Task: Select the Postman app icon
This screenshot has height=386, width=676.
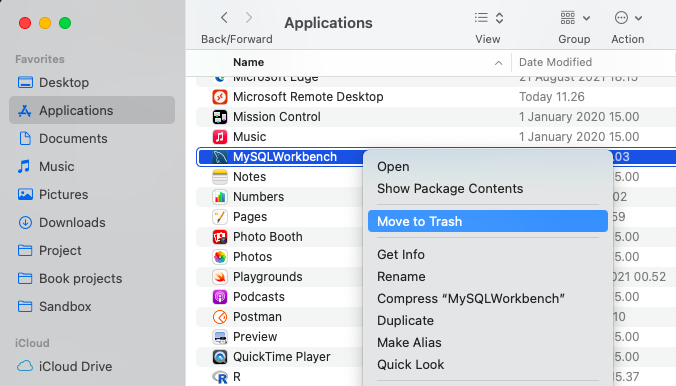Action: tap(220, 317)
